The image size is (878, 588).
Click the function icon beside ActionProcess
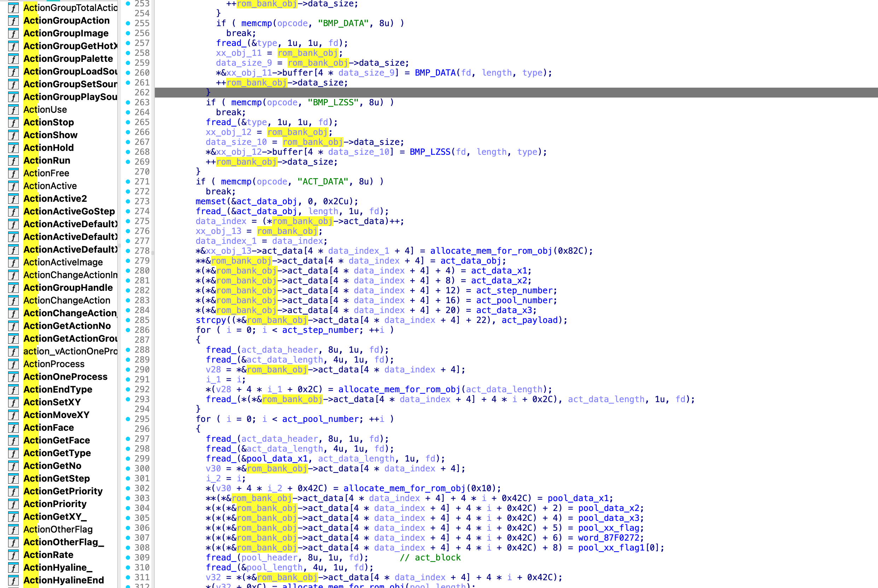point(13,364)
